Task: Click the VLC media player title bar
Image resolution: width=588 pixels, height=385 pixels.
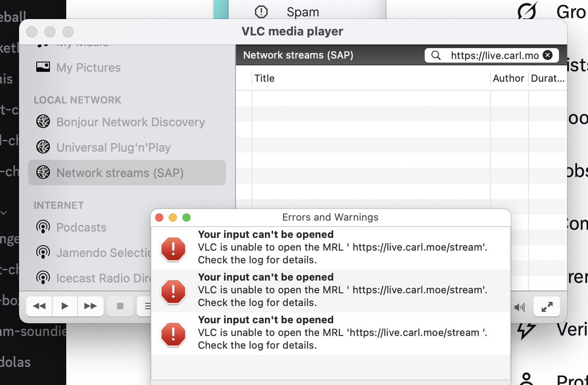Action: pos(293,31)
